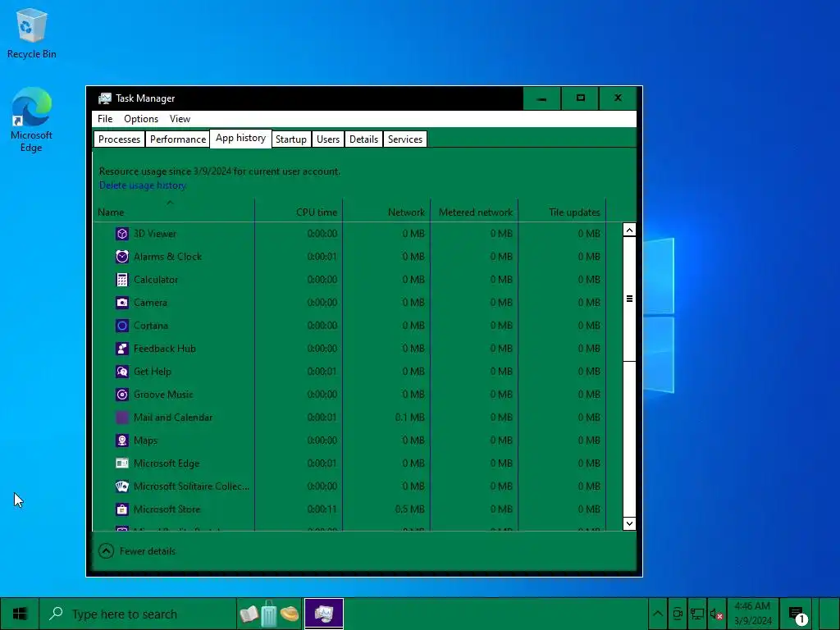
Task: Click the Alarms & Clock icon
Action: click(x=122, y=257)
